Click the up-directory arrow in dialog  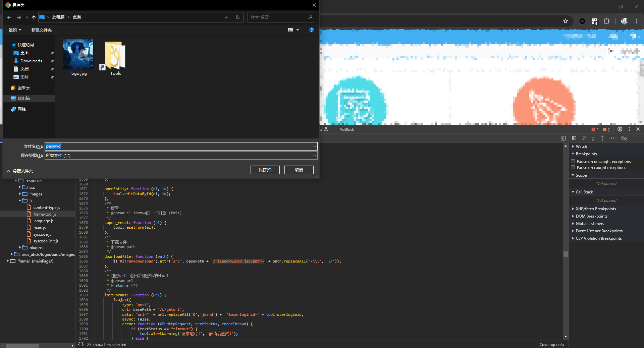(34, 17)
